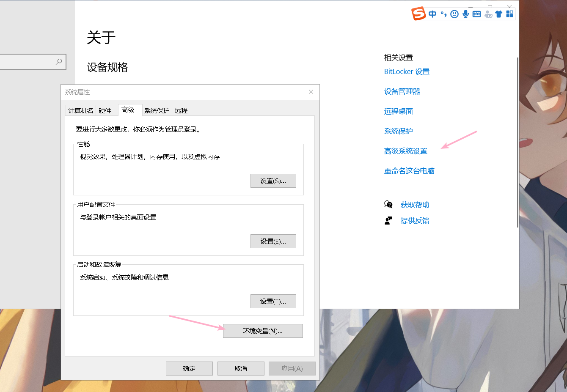Click the 用户配置文件 group label
Viewport: 567px width, 392px height.
coord(96,204)
